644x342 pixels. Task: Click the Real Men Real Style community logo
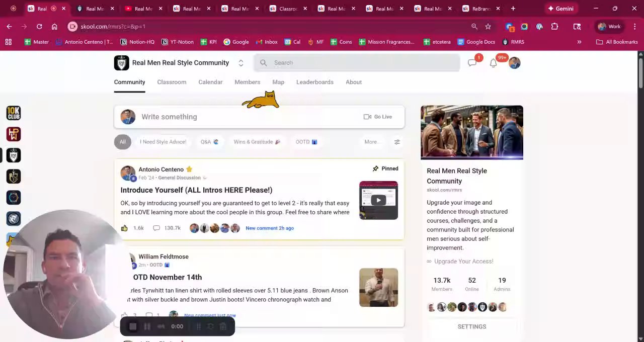point(121,63)
